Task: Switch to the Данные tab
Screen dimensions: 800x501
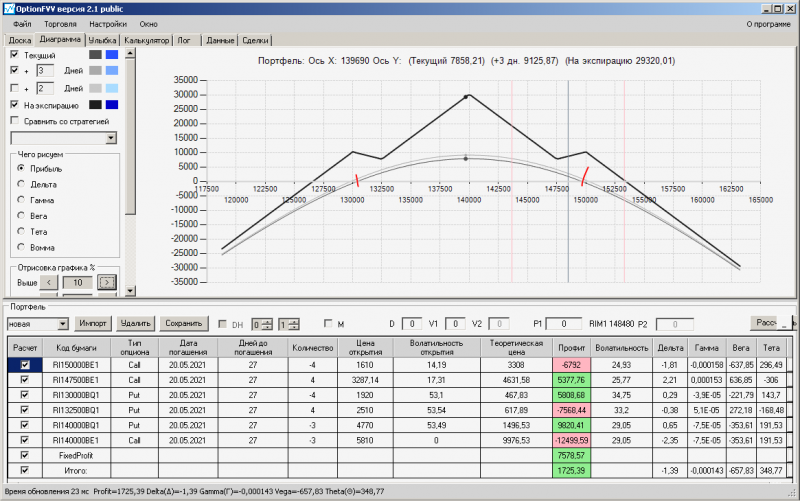Action: tap(220, 40)
